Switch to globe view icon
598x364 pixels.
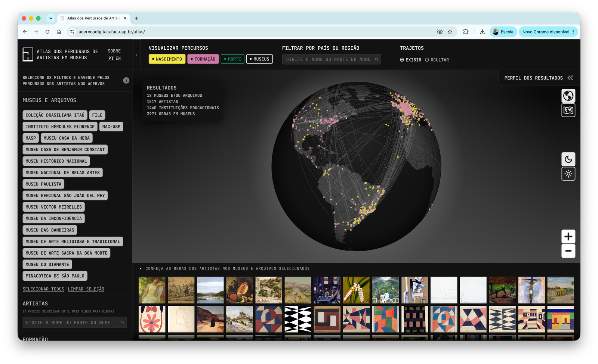tap(568, 96)
